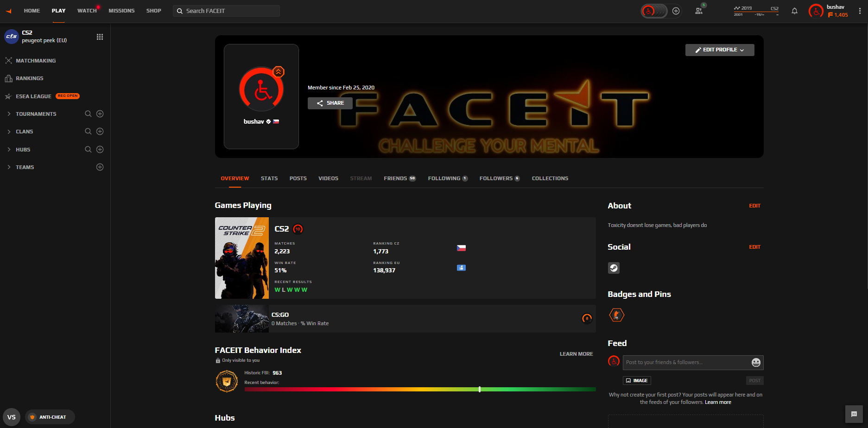The height and width of the screenshot is (428, 868).
Task: Create a clan with the plus icon
Action: (100, 132)
